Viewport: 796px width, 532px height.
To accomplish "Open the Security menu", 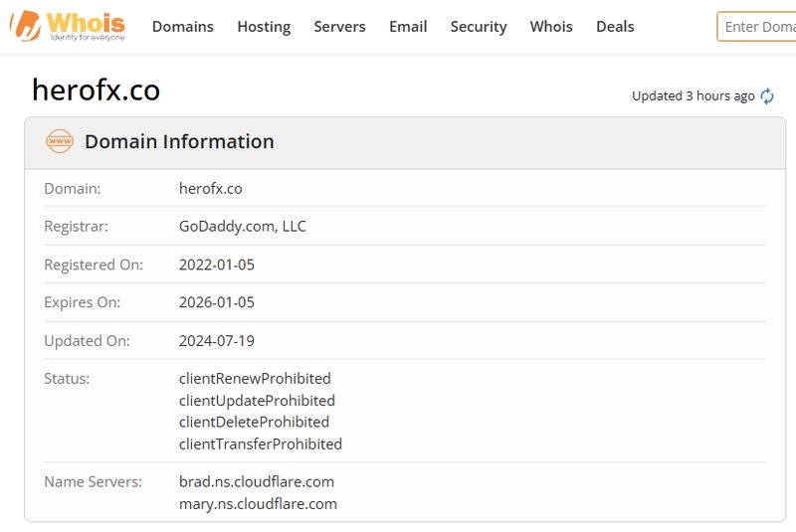I will click(479, 27).
